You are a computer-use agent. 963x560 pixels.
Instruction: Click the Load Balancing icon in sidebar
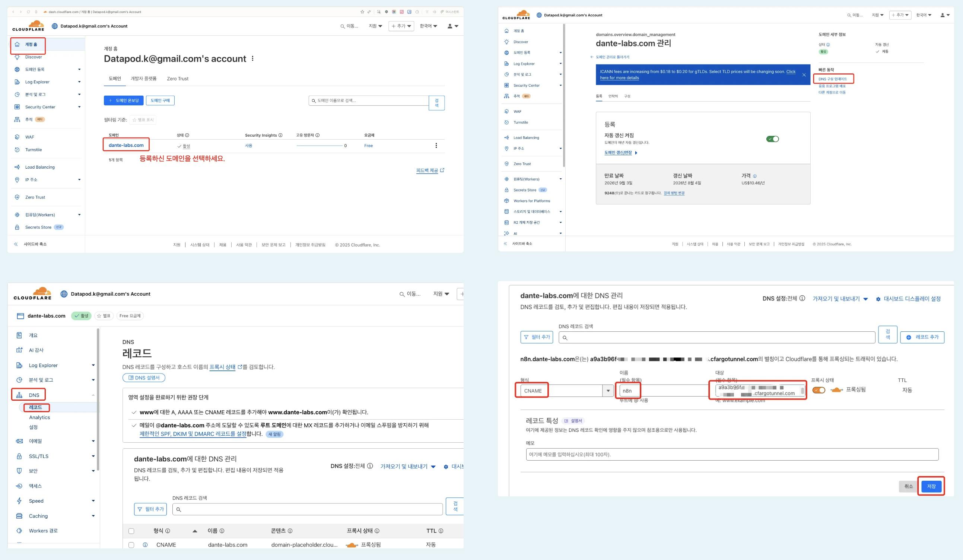click(17, 167)
